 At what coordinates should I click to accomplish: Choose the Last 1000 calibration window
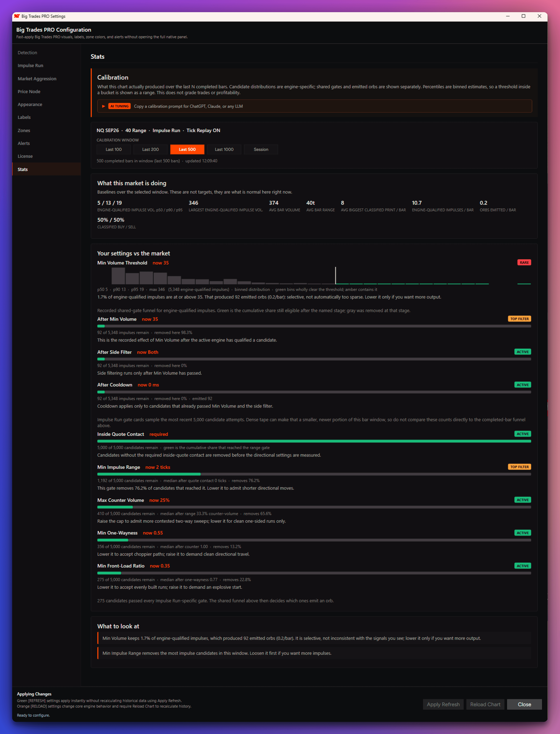tap(224, 149)
